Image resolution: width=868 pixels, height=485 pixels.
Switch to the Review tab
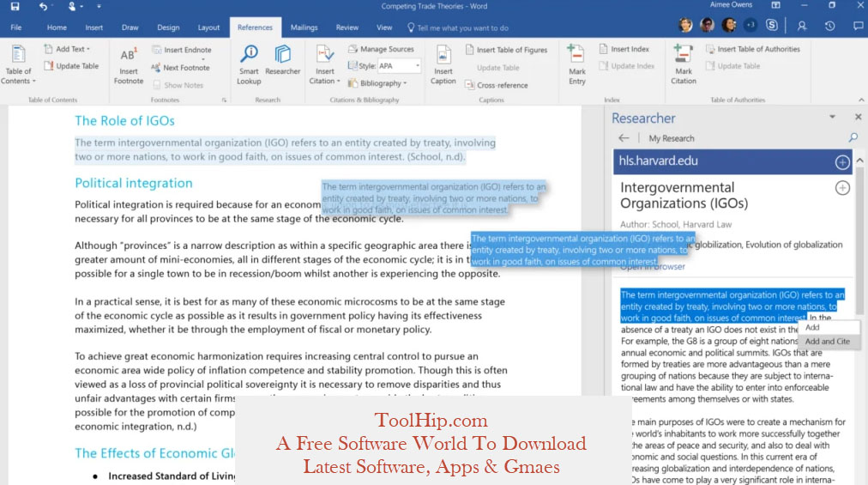pos(347,27)
